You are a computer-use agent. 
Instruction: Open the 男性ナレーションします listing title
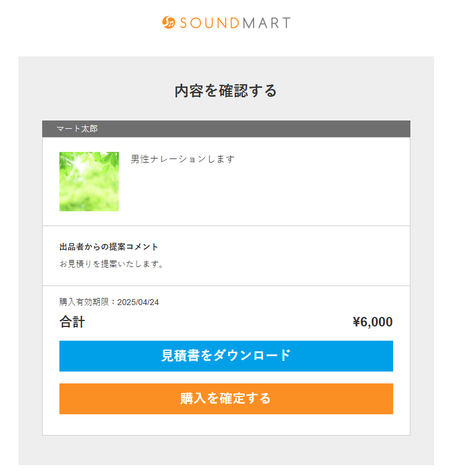[x=183, y=159]
